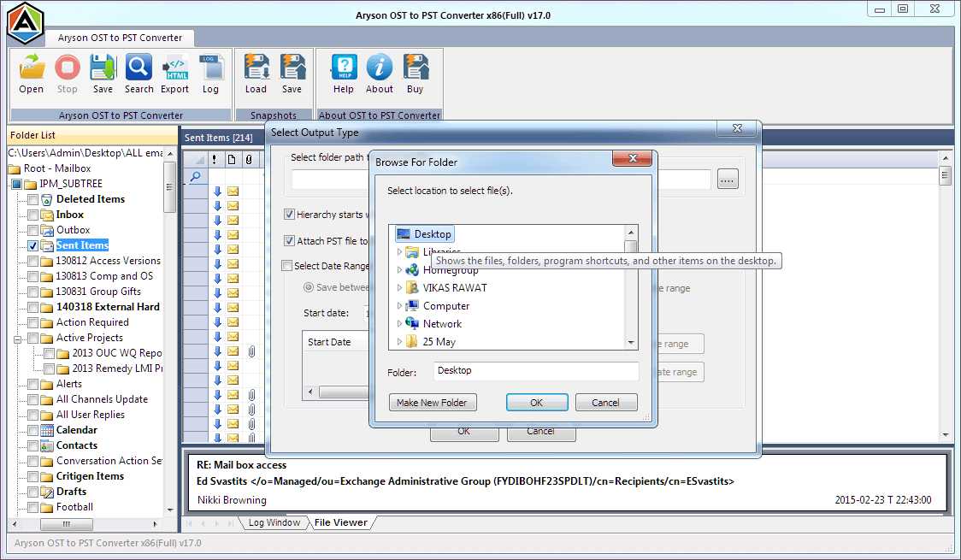Image resolution: width=961 pixels, height=560 pixels.
Task: Expand the VIKAS RAWAT node
Action: 399,288
